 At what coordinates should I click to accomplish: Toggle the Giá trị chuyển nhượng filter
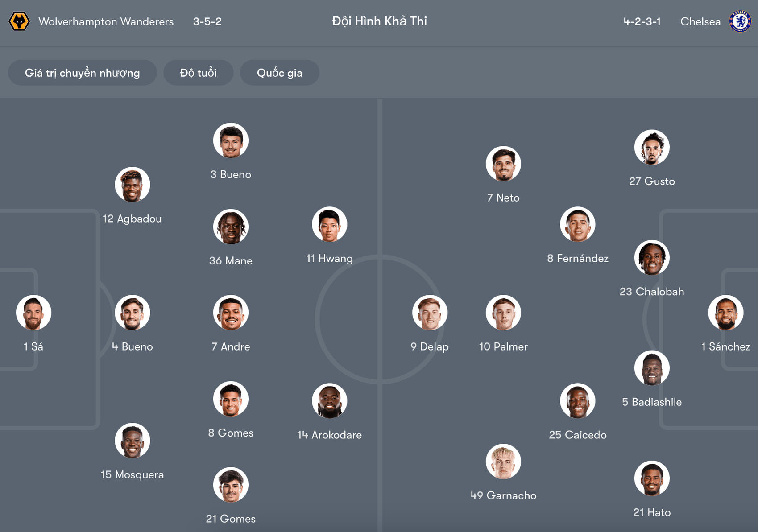(82, 72)
